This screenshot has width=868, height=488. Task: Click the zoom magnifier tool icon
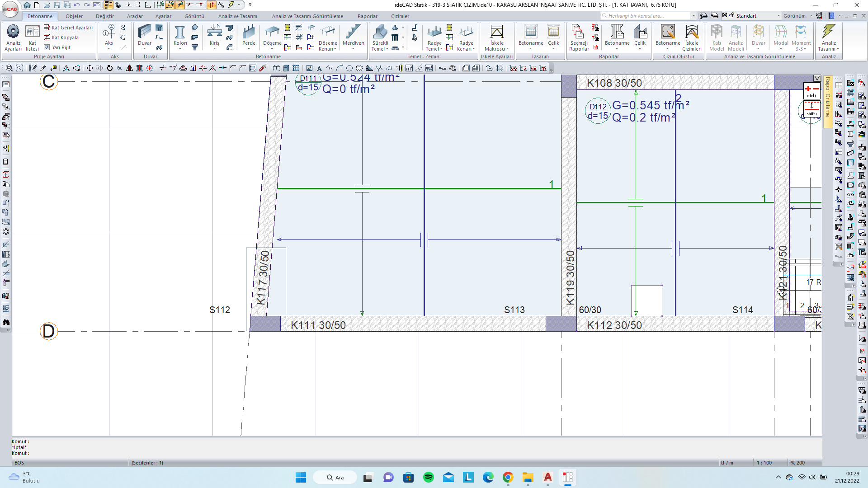coord(9,68)
